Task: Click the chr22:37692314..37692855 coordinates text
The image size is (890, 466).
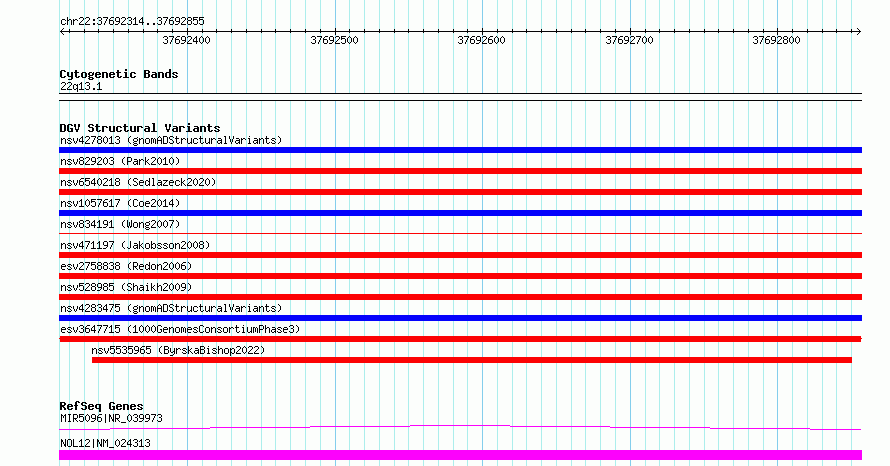Action: point(132,22)
